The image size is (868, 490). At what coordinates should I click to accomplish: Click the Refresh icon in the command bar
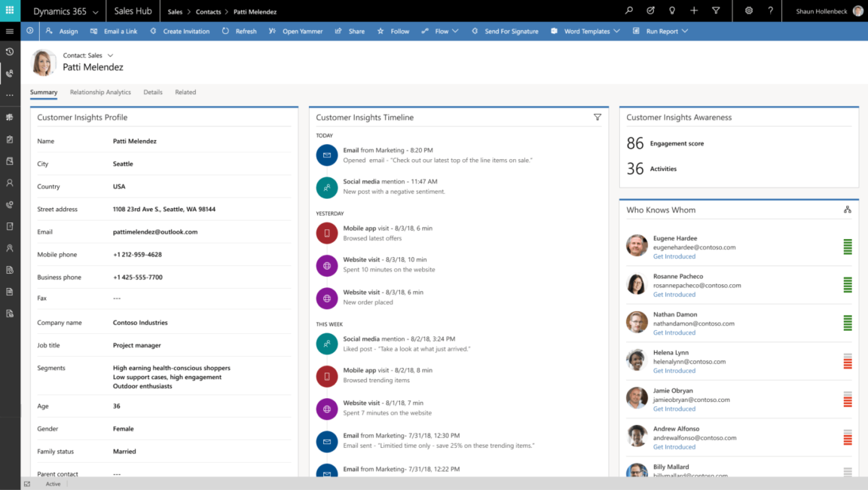pos(226,31)
